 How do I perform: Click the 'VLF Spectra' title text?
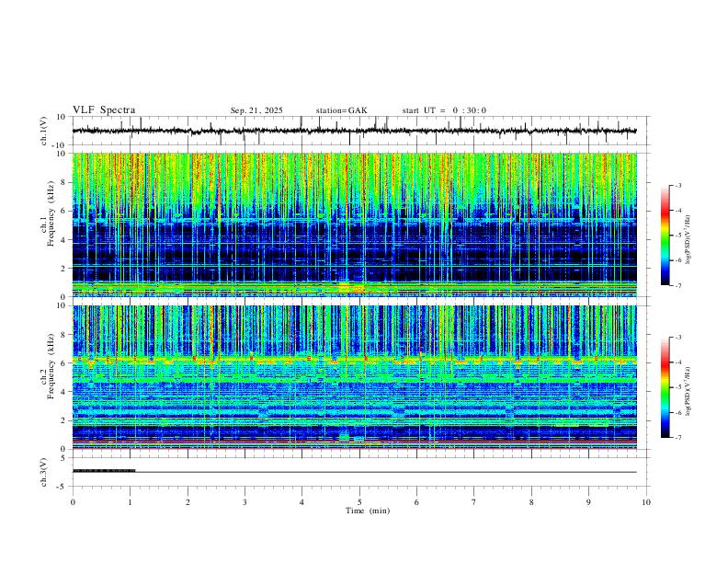click(104, 110)
